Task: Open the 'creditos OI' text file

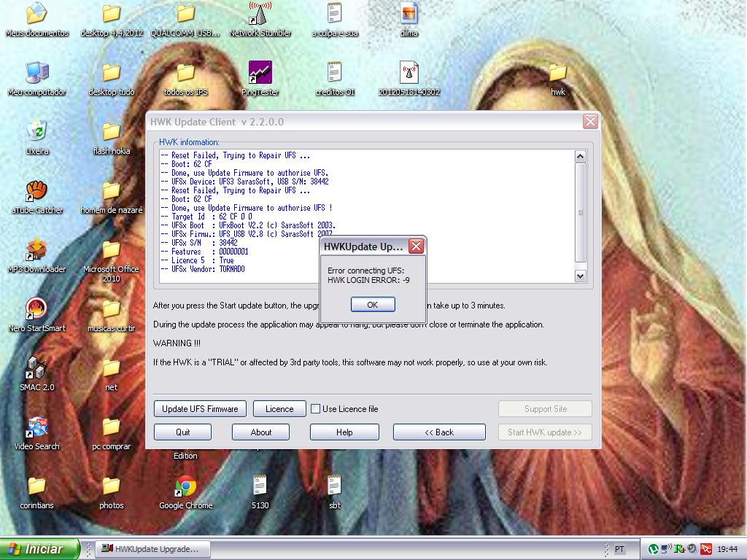Action: 334,79
